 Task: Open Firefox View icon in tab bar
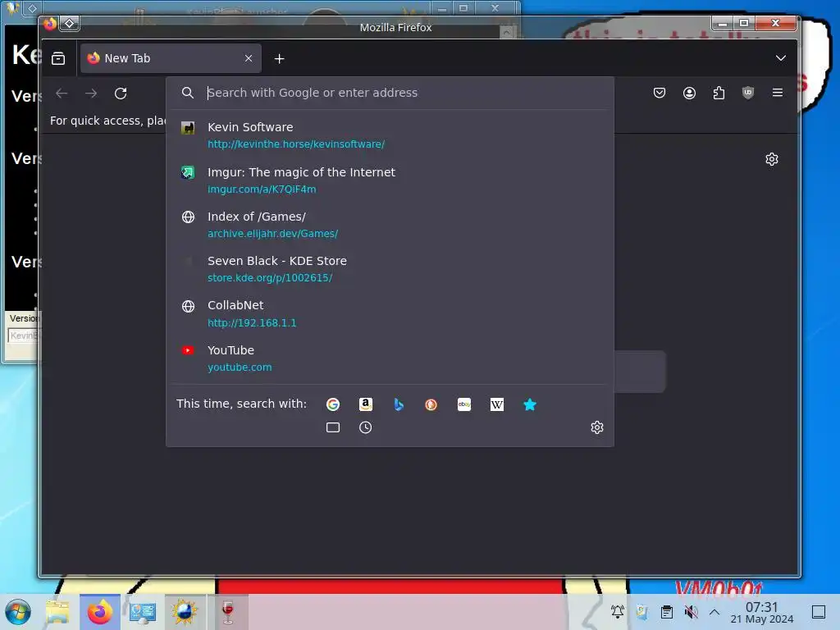point(58,58)
